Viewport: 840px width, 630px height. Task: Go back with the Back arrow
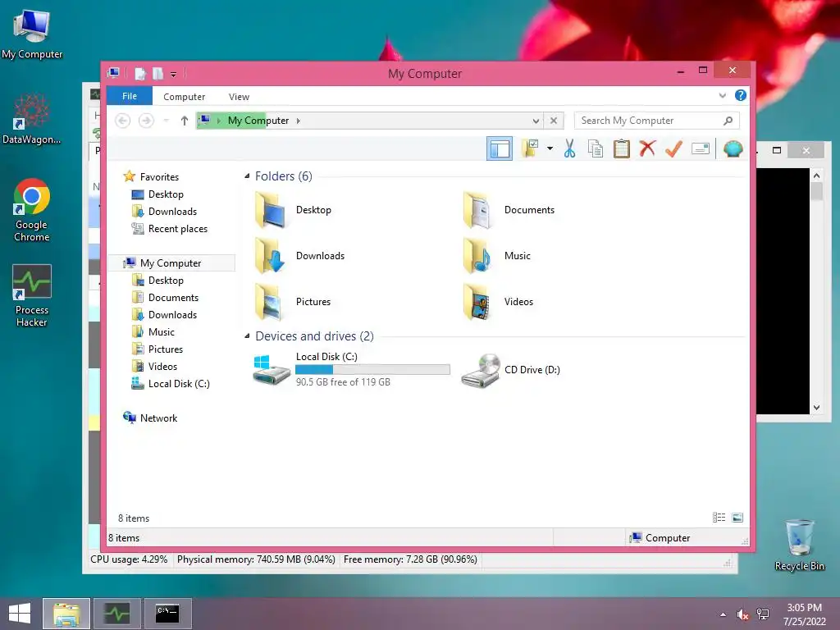pos(123,121)
